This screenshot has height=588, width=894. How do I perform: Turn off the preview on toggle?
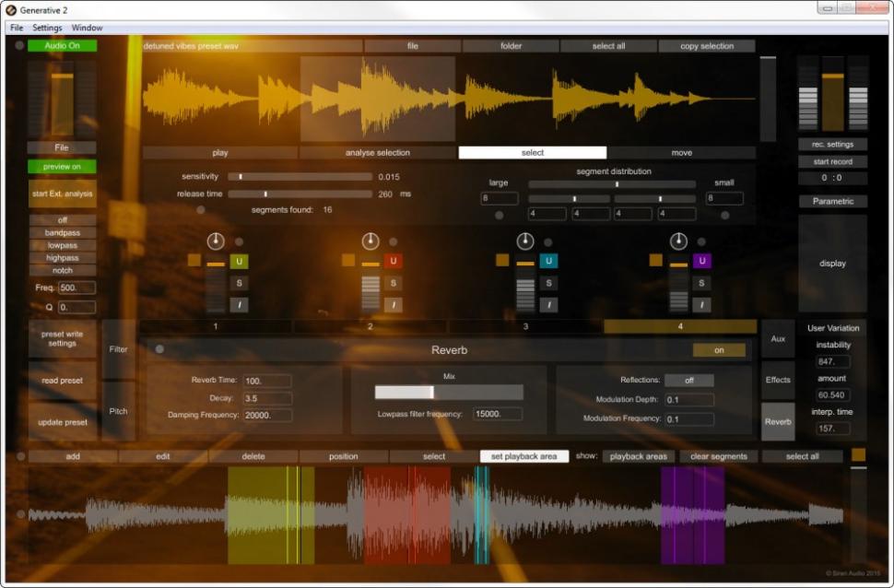click(x=62, y=167)
